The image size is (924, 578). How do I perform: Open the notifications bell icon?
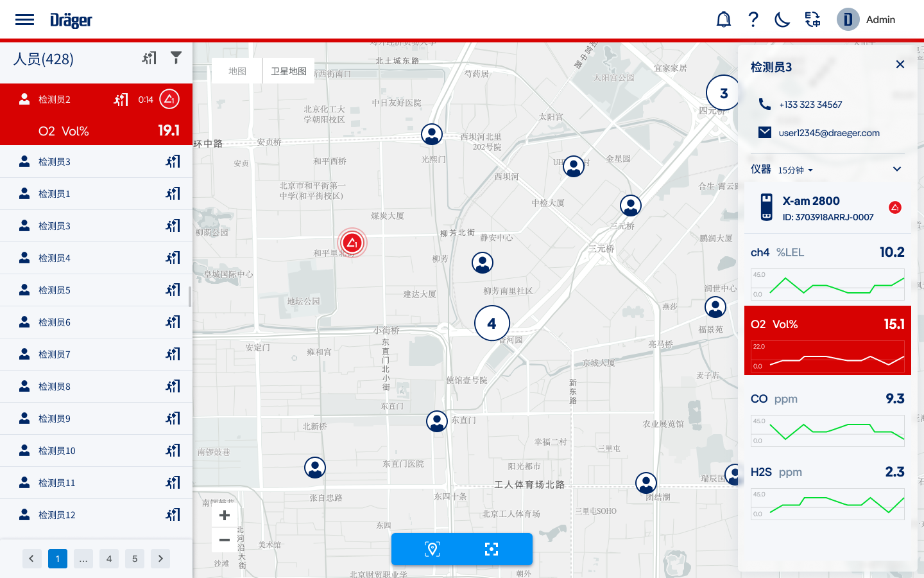723,19
